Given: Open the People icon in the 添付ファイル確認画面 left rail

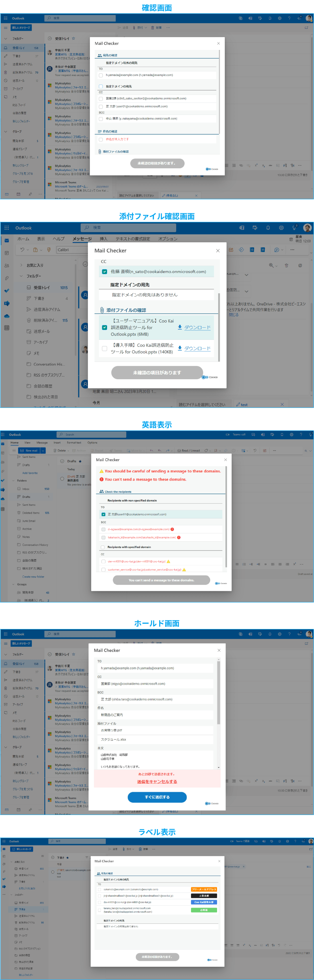Looking at the screenshot, I should [x=7, y=265].
